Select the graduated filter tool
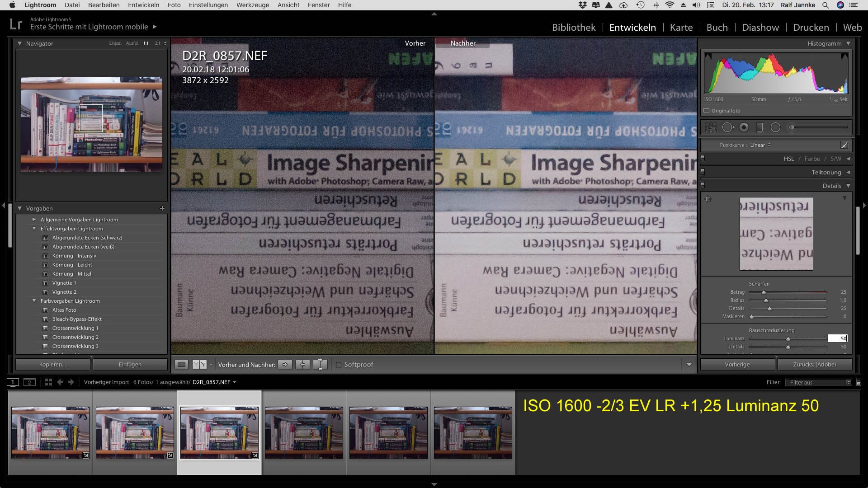 click(x=759, y=127)
